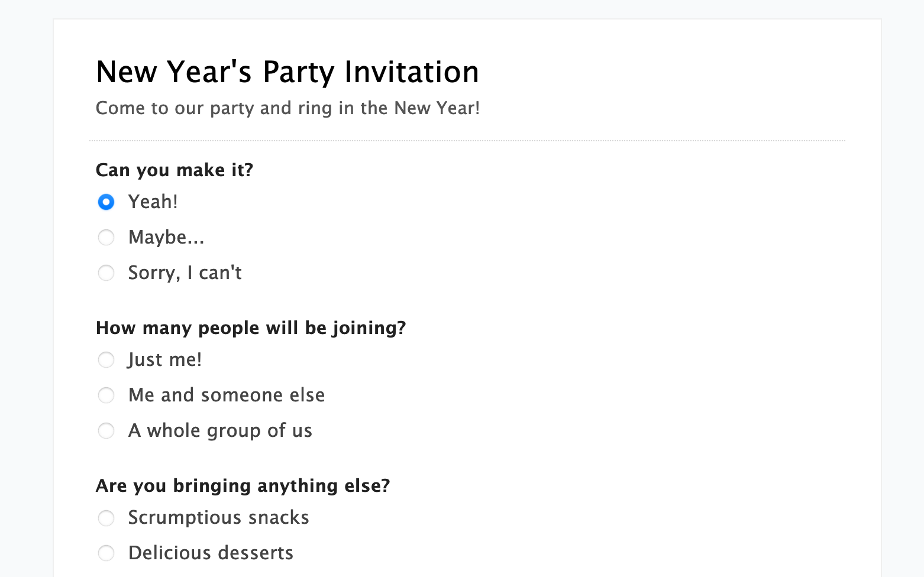924x577 pixels.
Task: Select the 'Yeah!' radio button circle
Action: pos(106,202)
